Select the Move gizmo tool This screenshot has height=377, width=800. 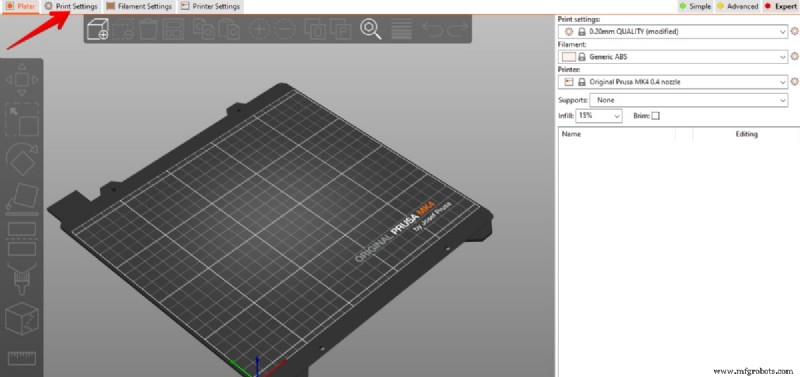pos(21,80)
